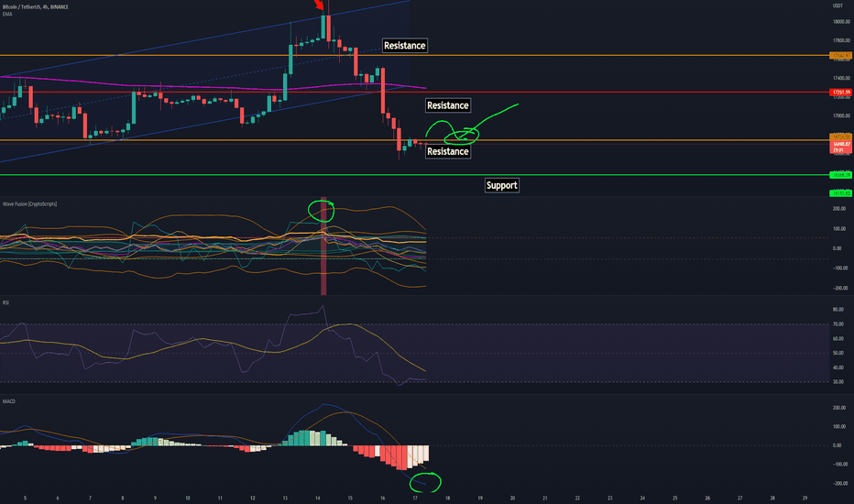The image size is (854, 504).
Task: Select the EMA indicator label
Action: (7, 14)
